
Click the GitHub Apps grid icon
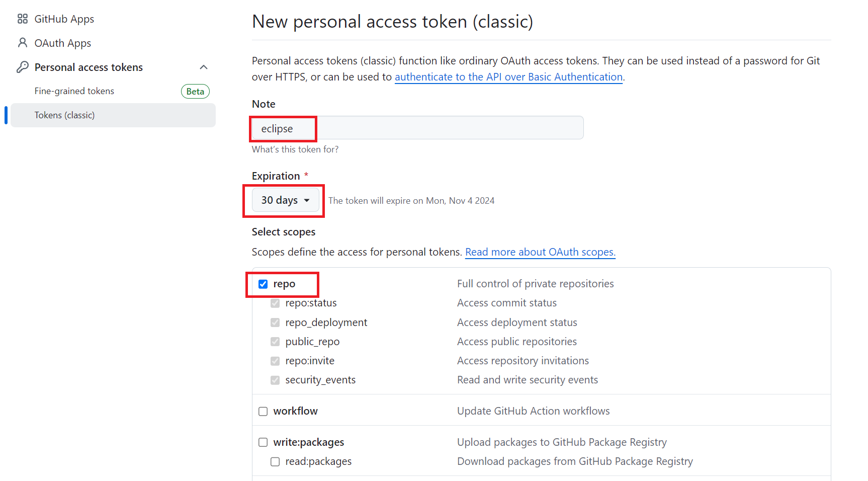coord(23,19)
